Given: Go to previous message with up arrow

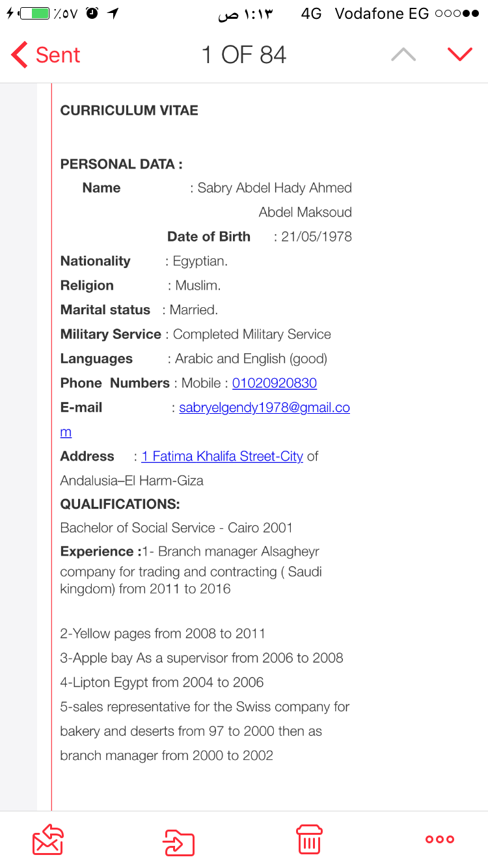Looking at the screenshot, I should pos(403,55).
